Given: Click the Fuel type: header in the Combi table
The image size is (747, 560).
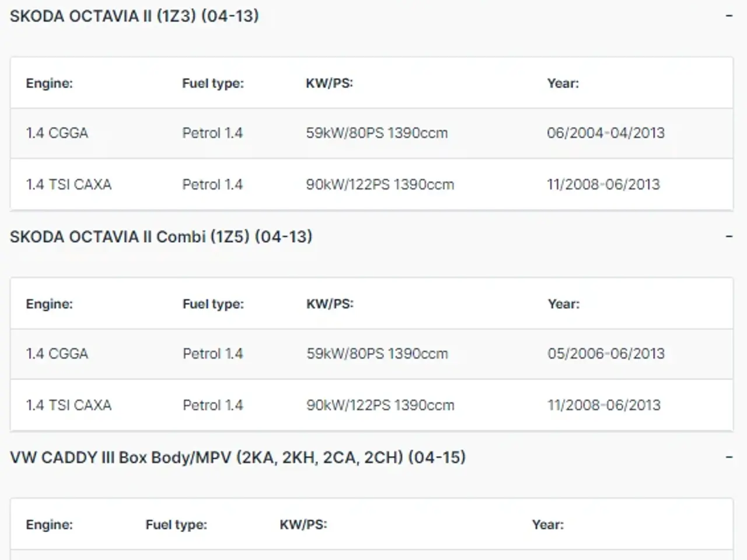Looking at the screenshot, I should click(213, 304).
